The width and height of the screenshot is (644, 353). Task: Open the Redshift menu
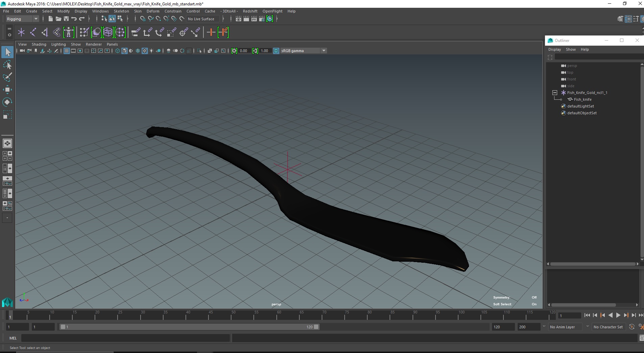(x=250, y=11)
